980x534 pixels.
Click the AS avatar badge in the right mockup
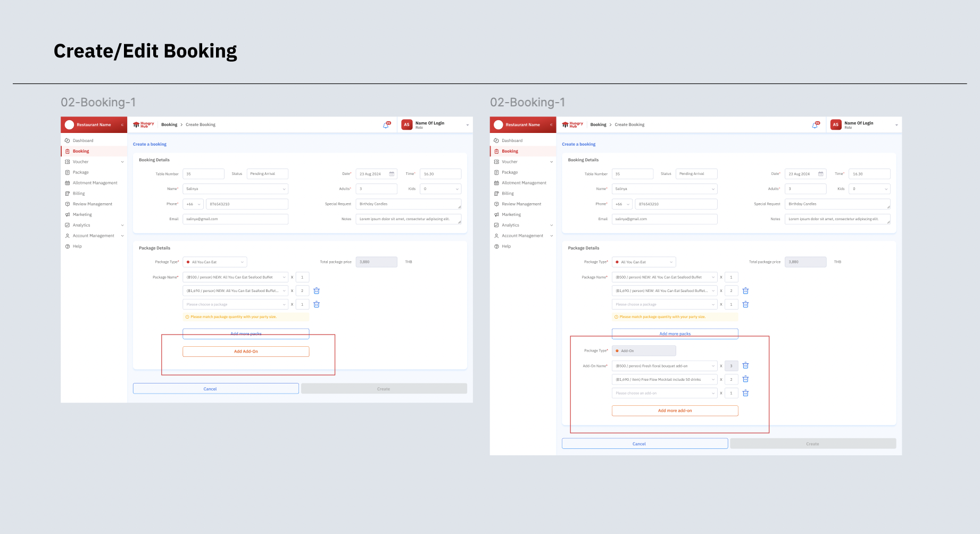point(836,124)
